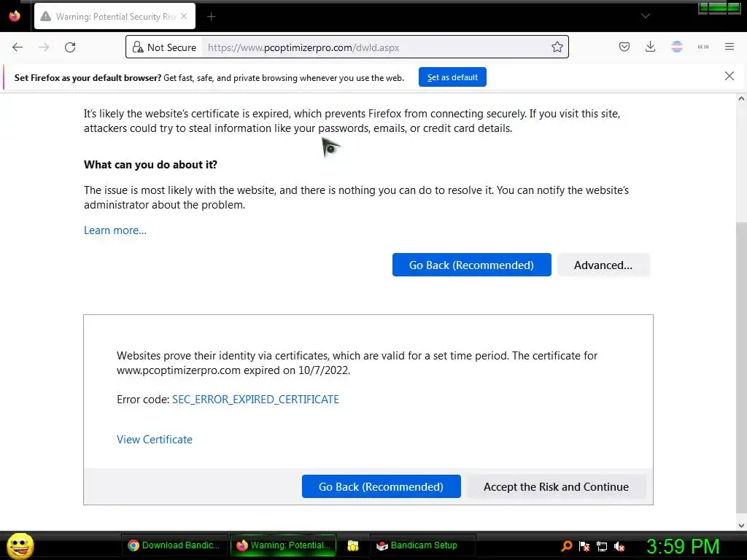Click Set as default button
This screenshot has width=747, height=560.
[x=452, y=77]
